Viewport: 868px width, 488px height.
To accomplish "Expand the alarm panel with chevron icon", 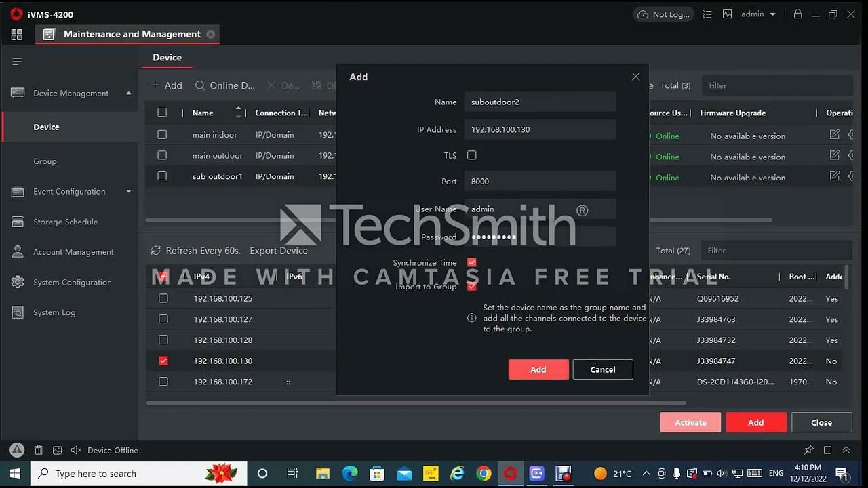I will click(846, 450).
